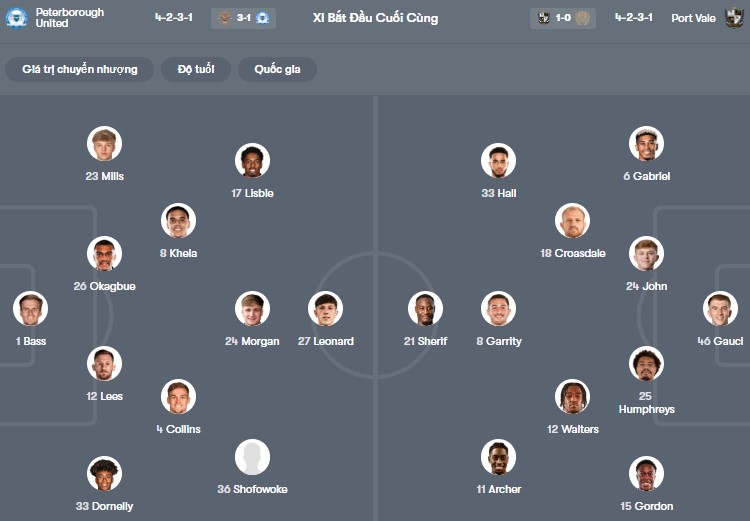
Task: Open 17 Lisbie's player profile
Action: click(252, 161)
